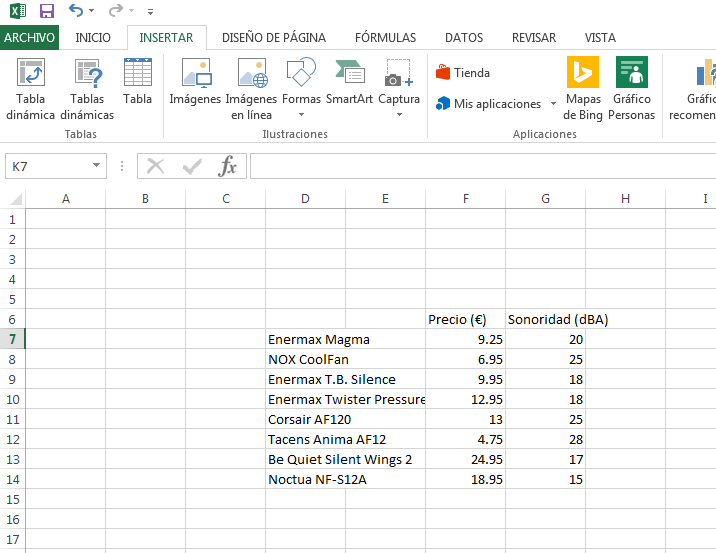Image resolution: width=716 pixels, height=553 pixels.
Task: Switch to the DATOS tab
Action: click(x=464, y=37)
